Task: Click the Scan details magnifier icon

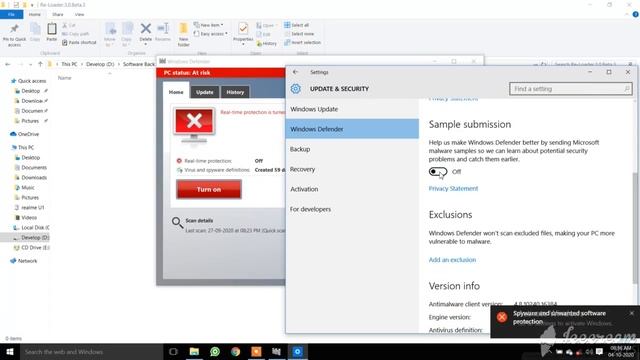Action: pyautogui.click(x=177, y=222)
